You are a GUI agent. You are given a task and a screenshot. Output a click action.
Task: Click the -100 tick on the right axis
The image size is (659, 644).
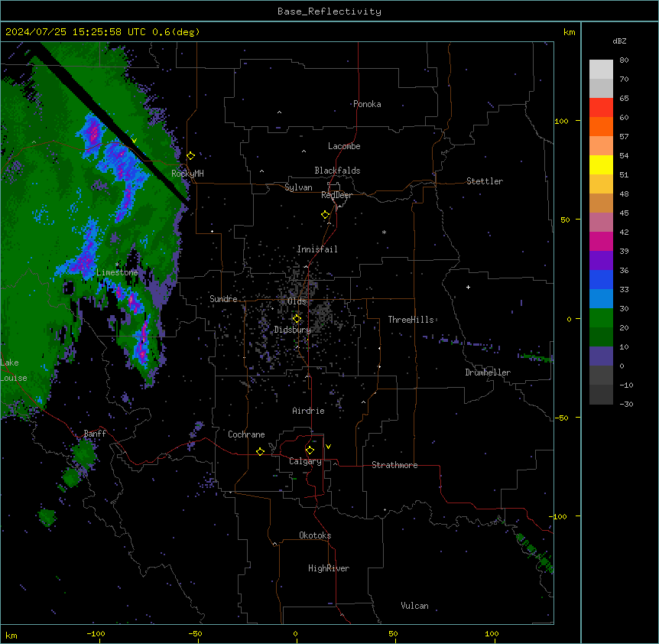[559, 516]
